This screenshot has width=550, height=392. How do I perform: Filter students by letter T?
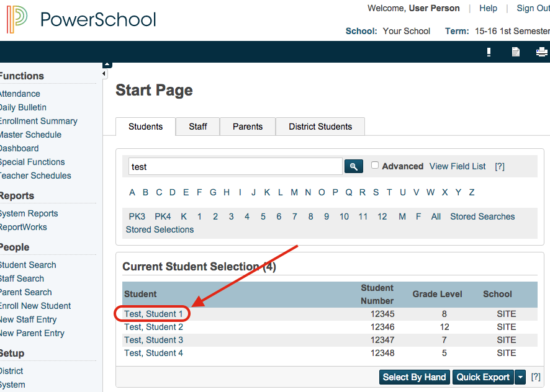(389, 192)
